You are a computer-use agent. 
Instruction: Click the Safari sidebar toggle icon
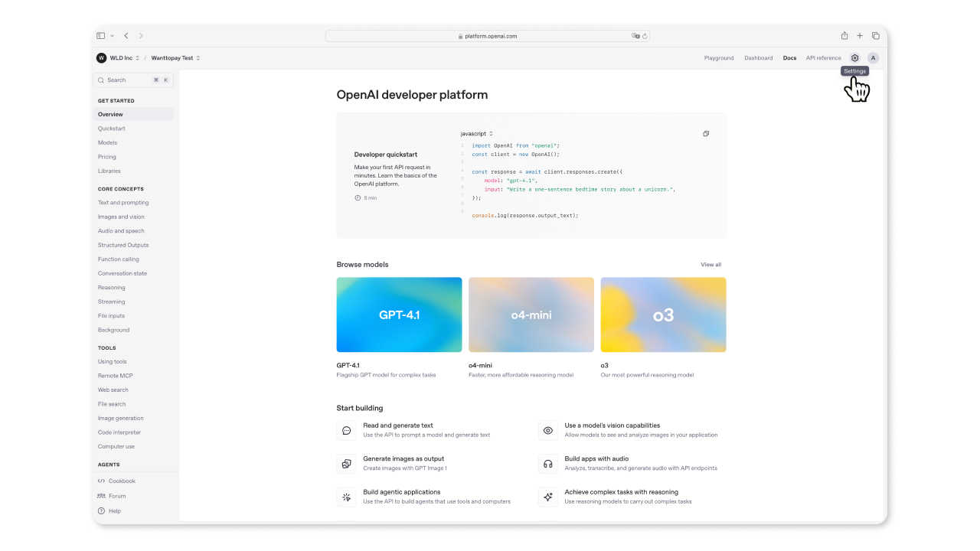pyautogui.click(x=101, y=36)
